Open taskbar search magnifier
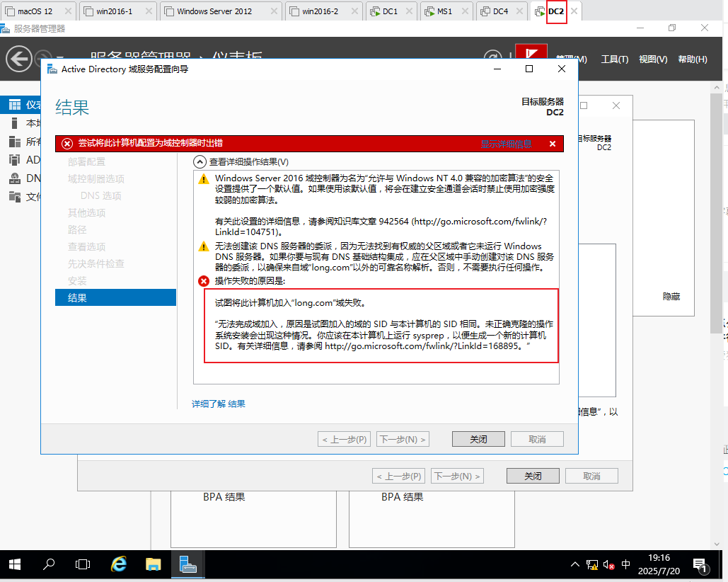This screenshot has height=582, width=728. [49, 564]
